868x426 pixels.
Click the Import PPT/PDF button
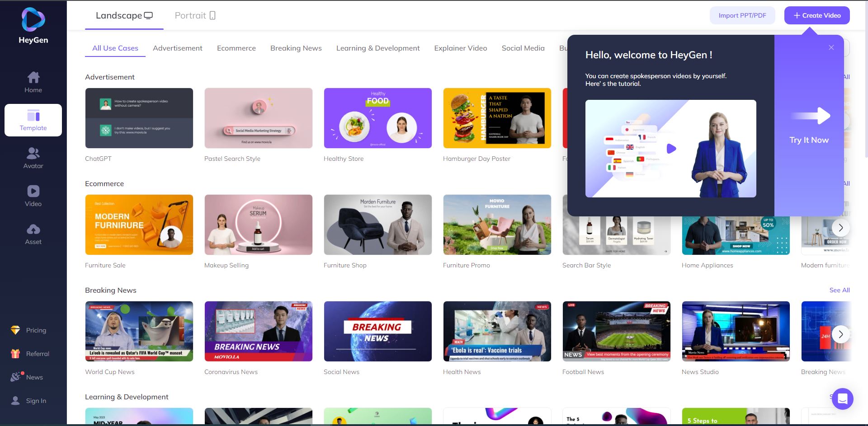742,15
